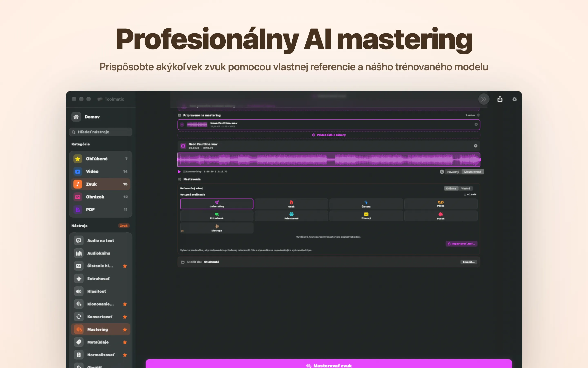Image resolution: width=588 pixels, height=368 pixels.
Task: Open the Hlasitosť tool
Action: coord(101,291)
